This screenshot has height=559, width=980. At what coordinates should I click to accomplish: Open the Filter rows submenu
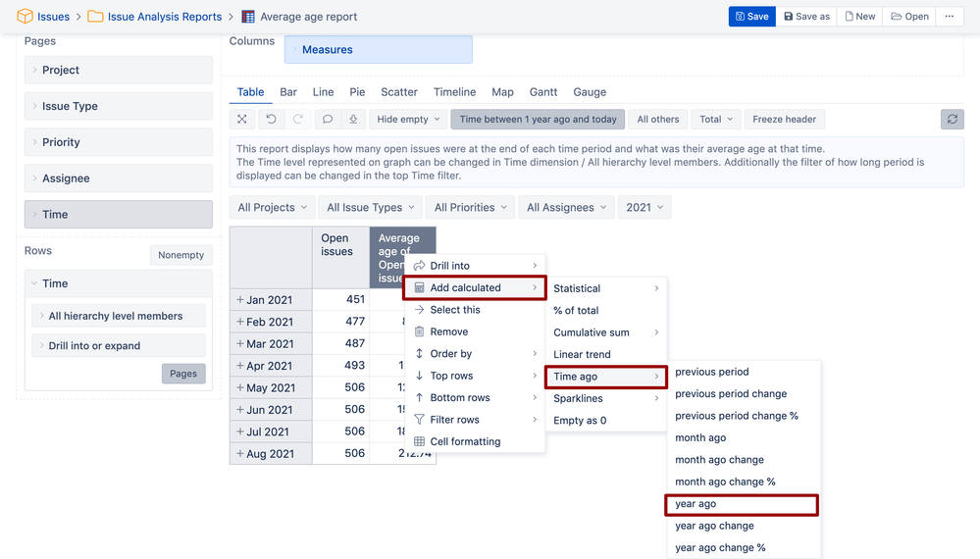(x=475, y=420)
